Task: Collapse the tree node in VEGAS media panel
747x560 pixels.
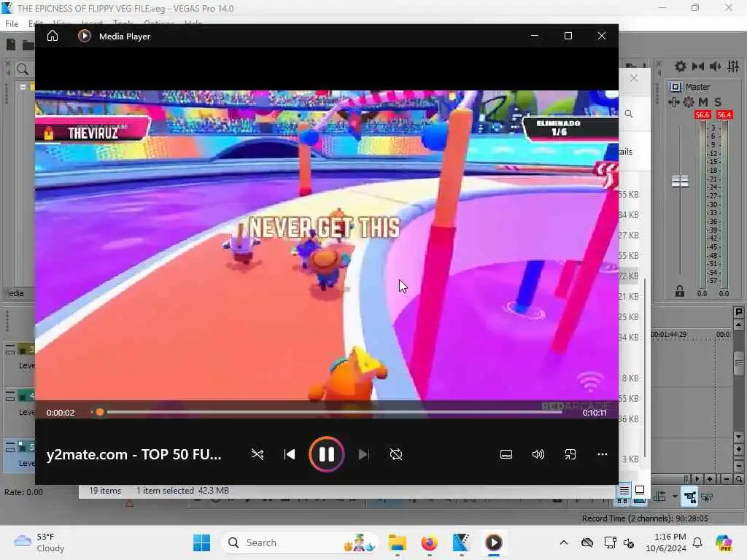Action: [x=23, y=87]
